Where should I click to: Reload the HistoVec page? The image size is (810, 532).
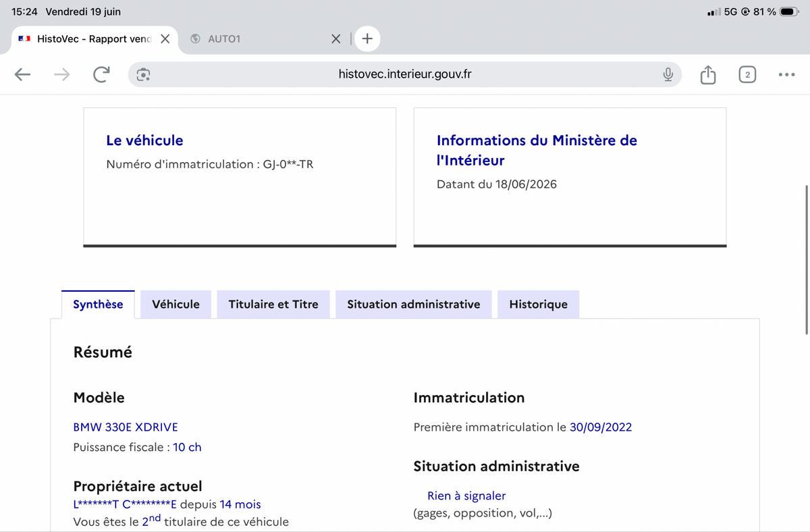[x=101, y=75]
